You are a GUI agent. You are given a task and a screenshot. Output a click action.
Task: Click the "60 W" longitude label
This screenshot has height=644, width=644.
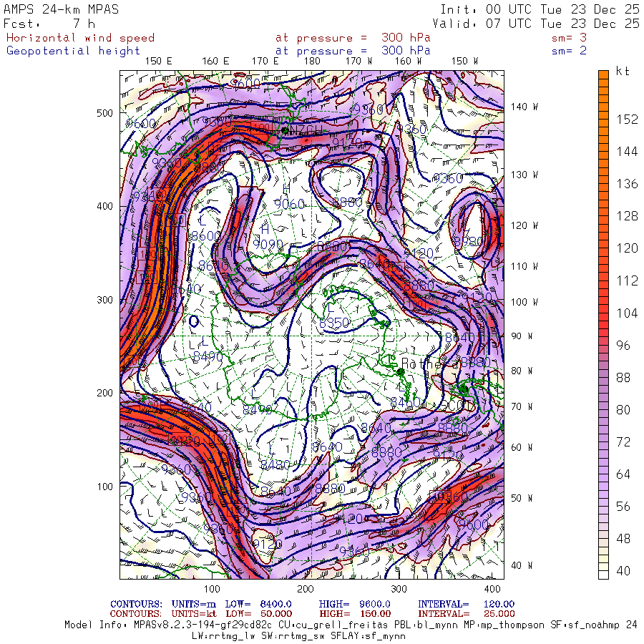click(522, 447)
